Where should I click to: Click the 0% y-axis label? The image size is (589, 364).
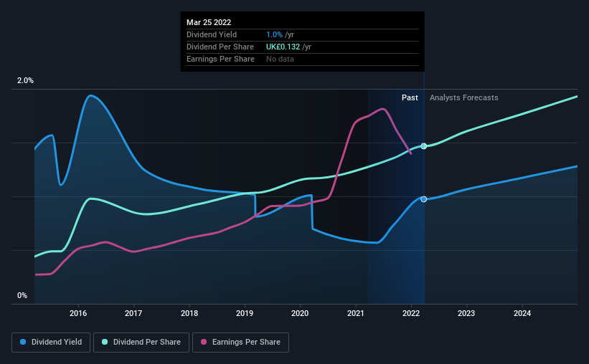pyautogui.click(x=22, y=296)
